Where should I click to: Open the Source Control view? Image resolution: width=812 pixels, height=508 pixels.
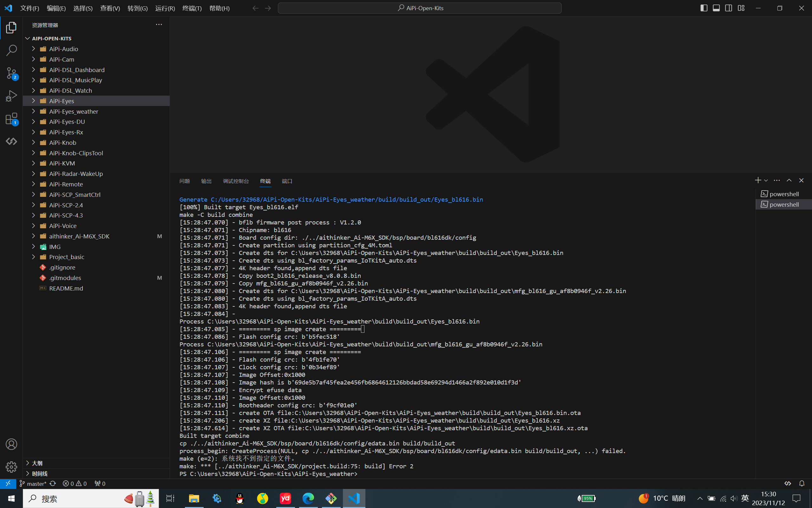(x=11, y=73)
